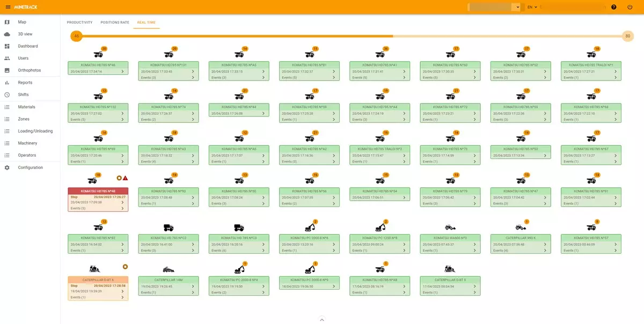Click the bulldozer icon above CATERPILLAR D-8T 5
This screenshot has width=644, height=324.
click(x=450, y=269)
